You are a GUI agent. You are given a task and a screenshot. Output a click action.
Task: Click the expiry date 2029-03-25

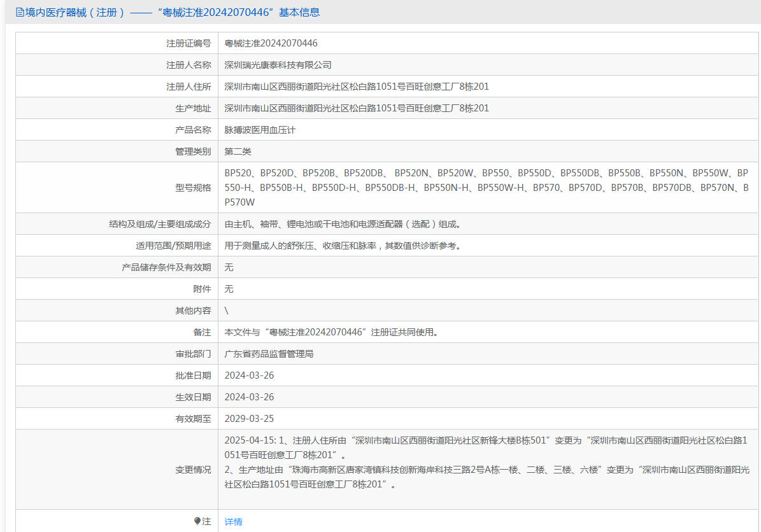(249, 419)
